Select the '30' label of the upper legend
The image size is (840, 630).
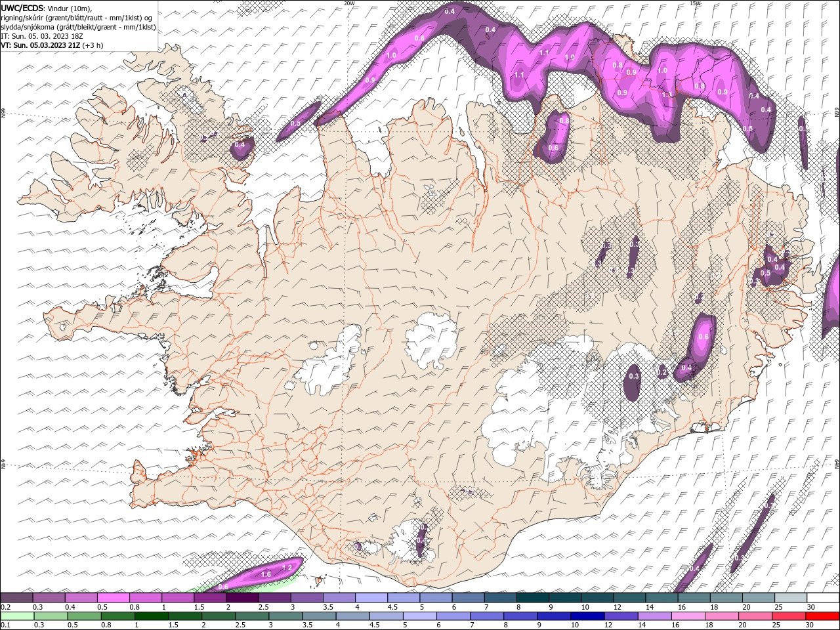click(x=811, y=607)
